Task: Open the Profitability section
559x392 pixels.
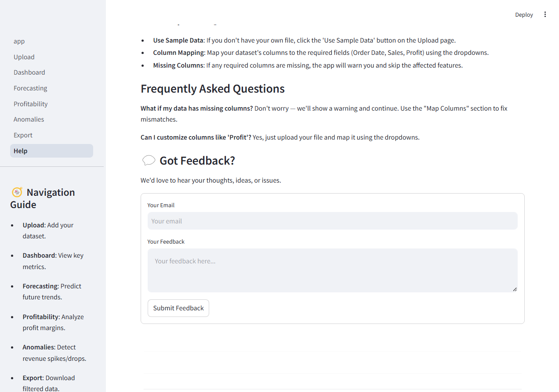Action: coord(30,104)
